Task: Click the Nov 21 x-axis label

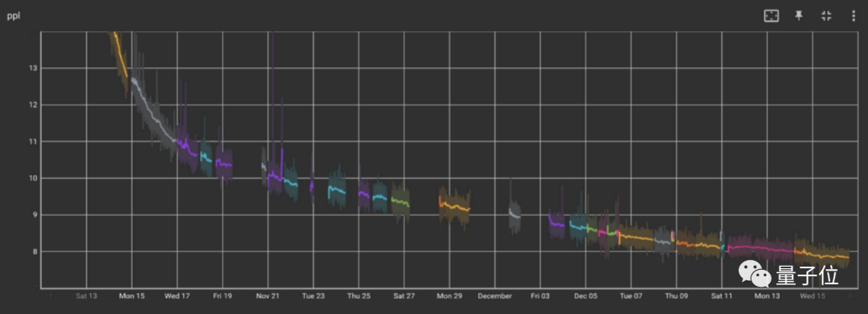Action: click(268, 296)
